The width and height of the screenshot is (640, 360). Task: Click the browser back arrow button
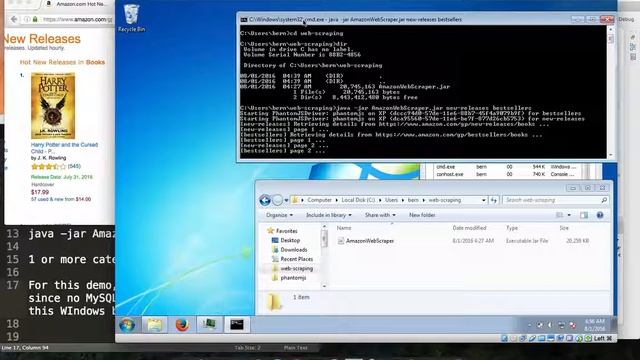tap(14, 19)
